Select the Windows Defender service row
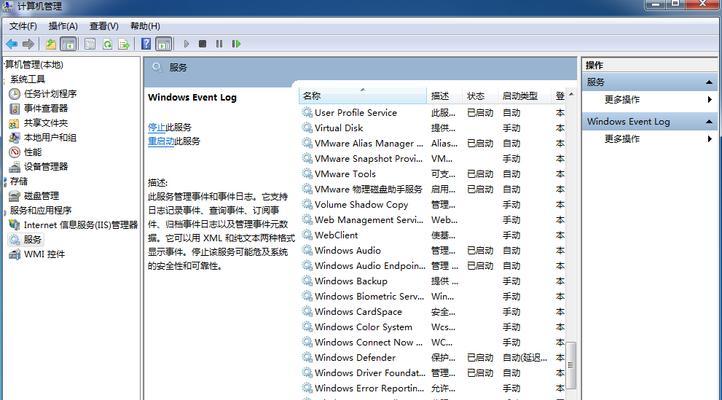 coord(433,358)
